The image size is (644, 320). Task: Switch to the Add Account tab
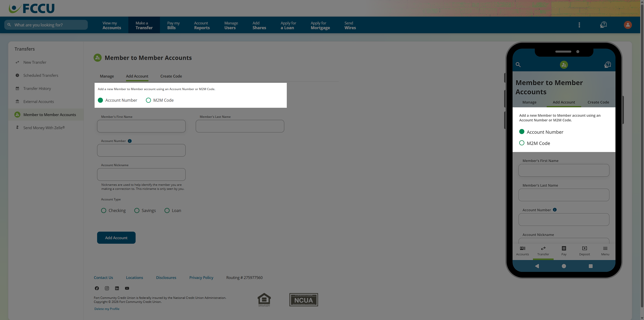pyautogui.click(x=137, y=76)
